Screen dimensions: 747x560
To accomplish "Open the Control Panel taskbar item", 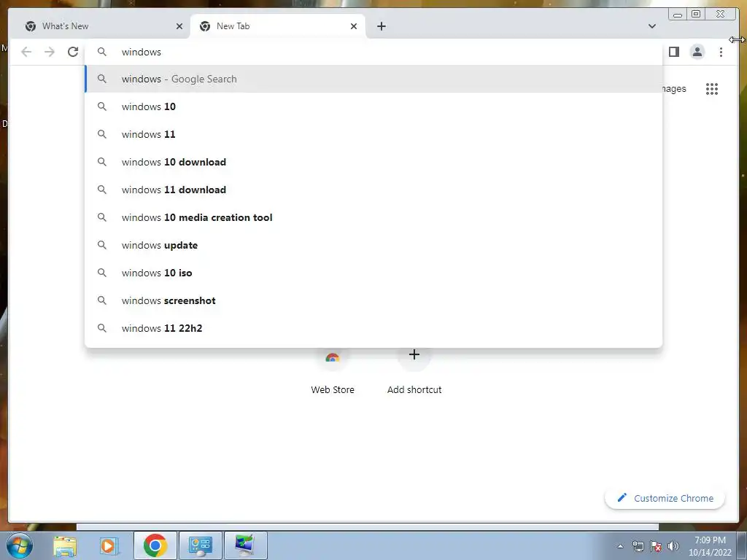I will (200, 545).
